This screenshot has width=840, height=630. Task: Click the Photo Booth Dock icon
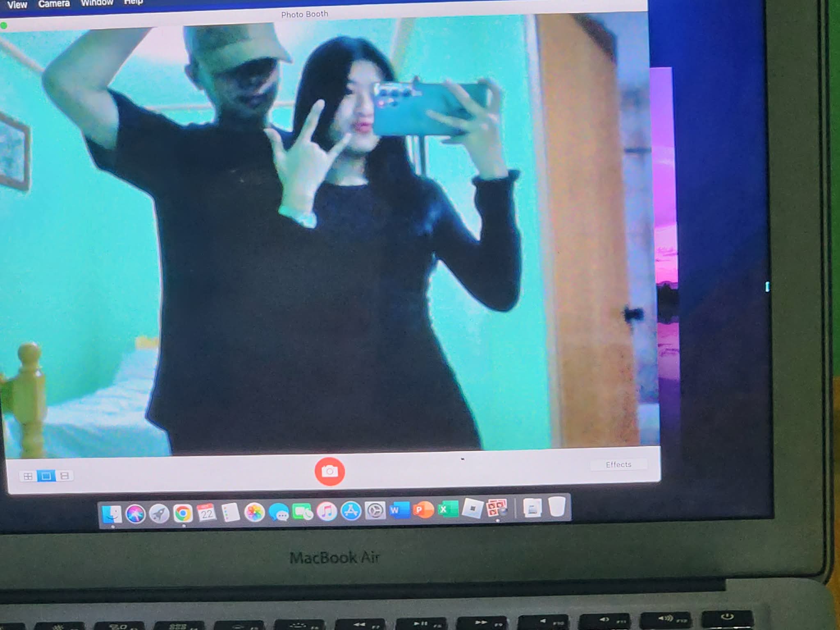click(496, 508)
